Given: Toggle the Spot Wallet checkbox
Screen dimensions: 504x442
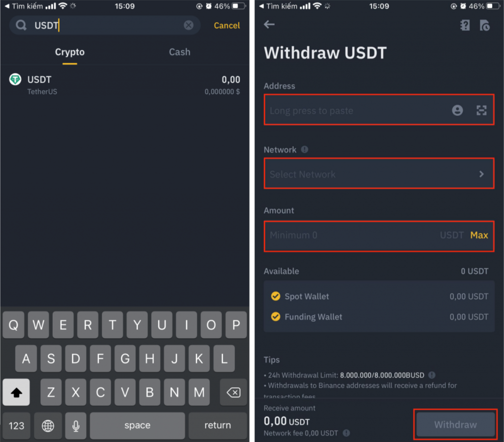Looking at the screenshot, I should coord(276,296).
